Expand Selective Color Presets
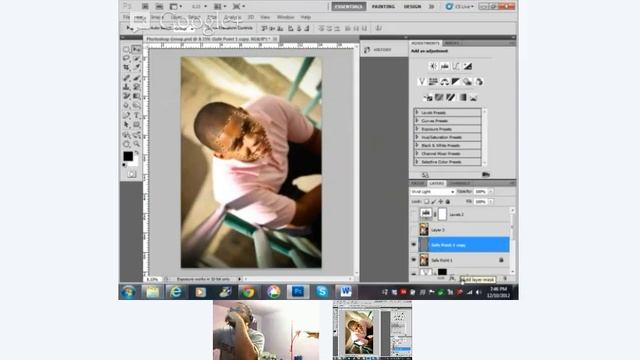 click(x=417, y=162)
